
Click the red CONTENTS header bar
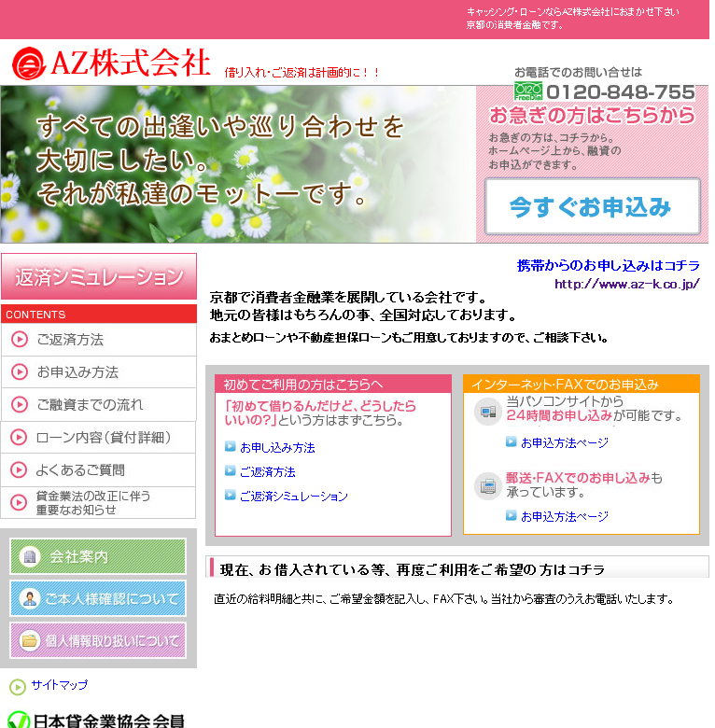tap(99, 314)
